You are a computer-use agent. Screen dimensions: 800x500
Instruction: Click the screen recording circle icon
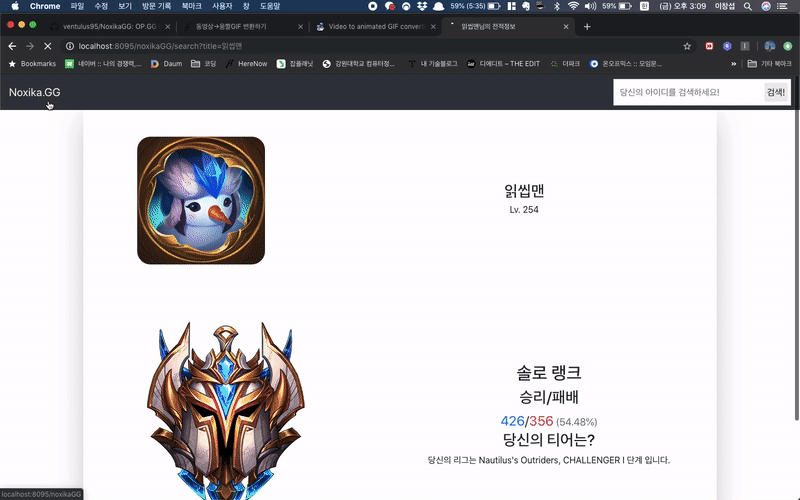373,6
